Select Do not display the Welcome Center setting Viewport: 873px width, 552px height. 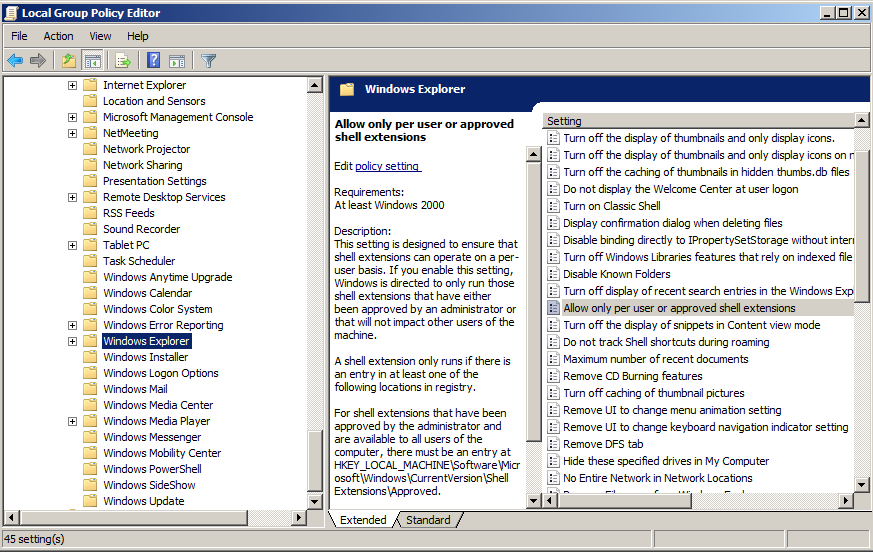680,189
